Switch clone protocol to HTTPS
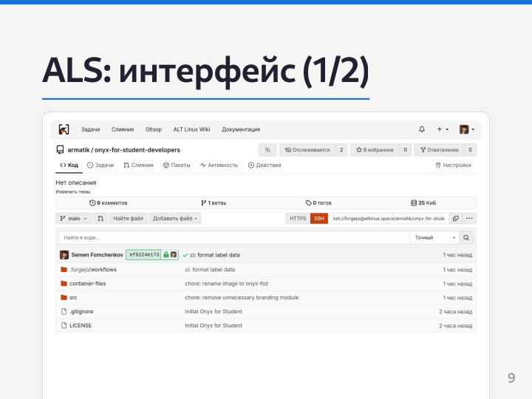Image resolution: width=532 pixels, height=399 pixels. 298,219
